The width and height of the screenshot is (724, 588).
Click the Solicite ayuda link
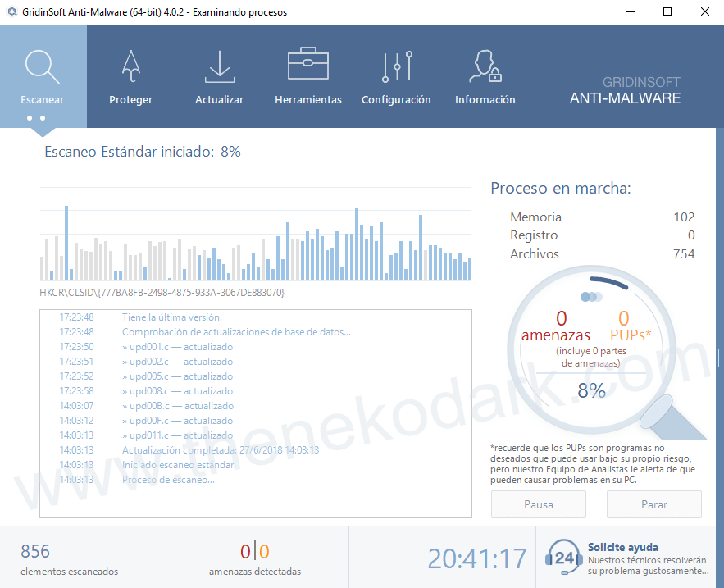pos(622,547)
